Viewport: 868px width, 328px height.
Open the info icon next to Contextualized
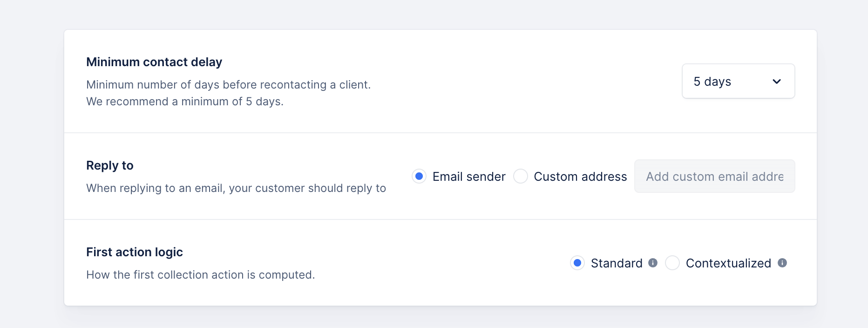(x=782, y=263)
